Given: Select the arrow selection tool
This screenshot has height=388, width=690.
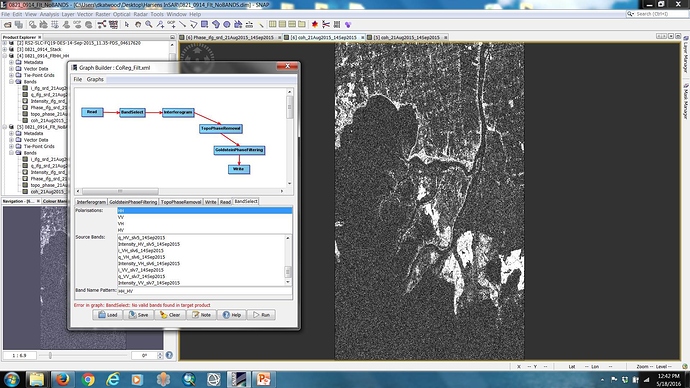Looking at the screenshot, I should click(127, 25).
